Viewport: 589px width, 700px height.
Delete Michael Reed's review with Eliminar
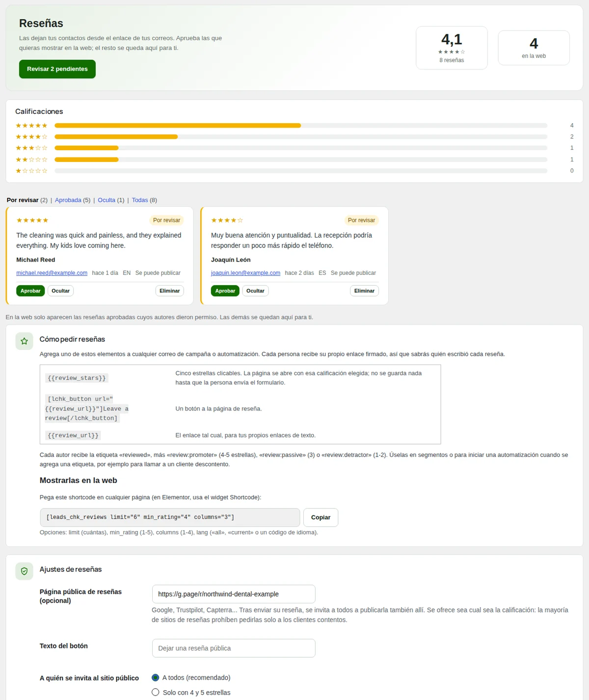[x=170, y=291]
